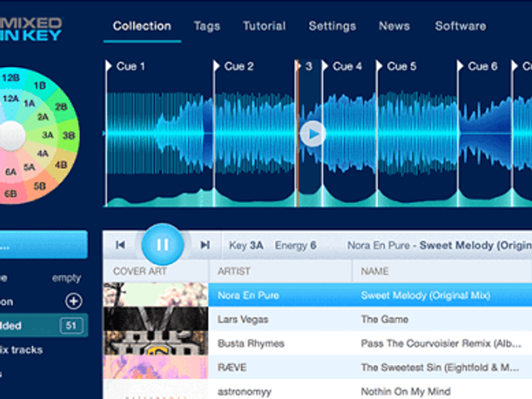The image size is (532, 399).
Task: Jump to Cue 5 marker
Action: coord(396,66)
